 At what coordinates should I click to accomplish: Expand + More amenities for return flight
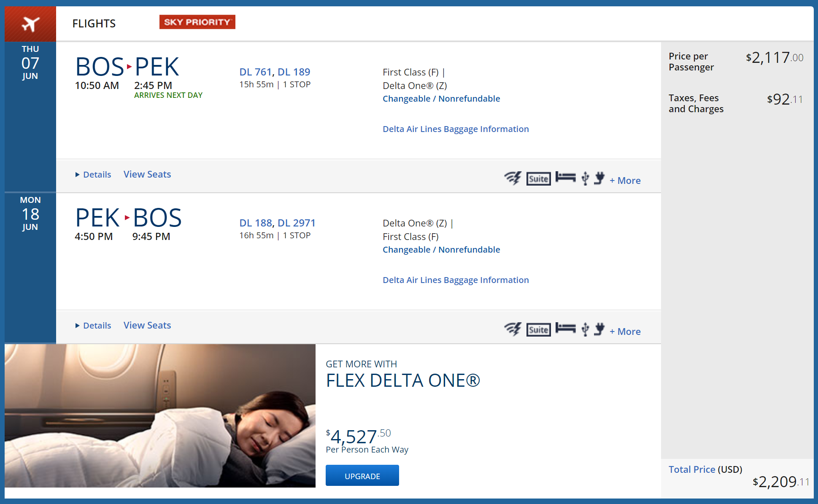click(625, 332)
